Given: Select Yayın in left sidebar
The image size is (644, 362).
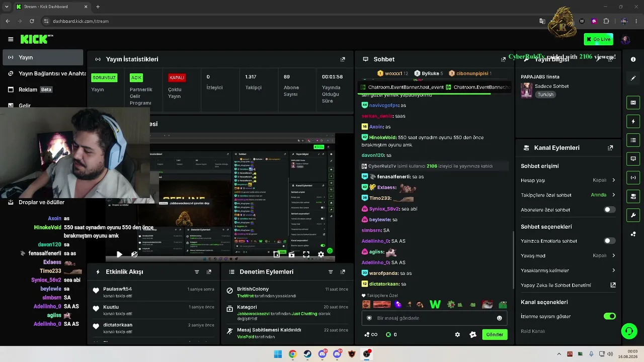Looking at the screenshot, I should 43,57.
